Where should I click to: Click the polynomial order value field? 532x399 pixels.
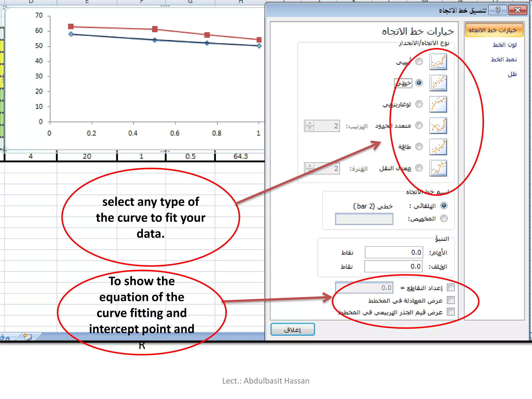click(327, 126)
